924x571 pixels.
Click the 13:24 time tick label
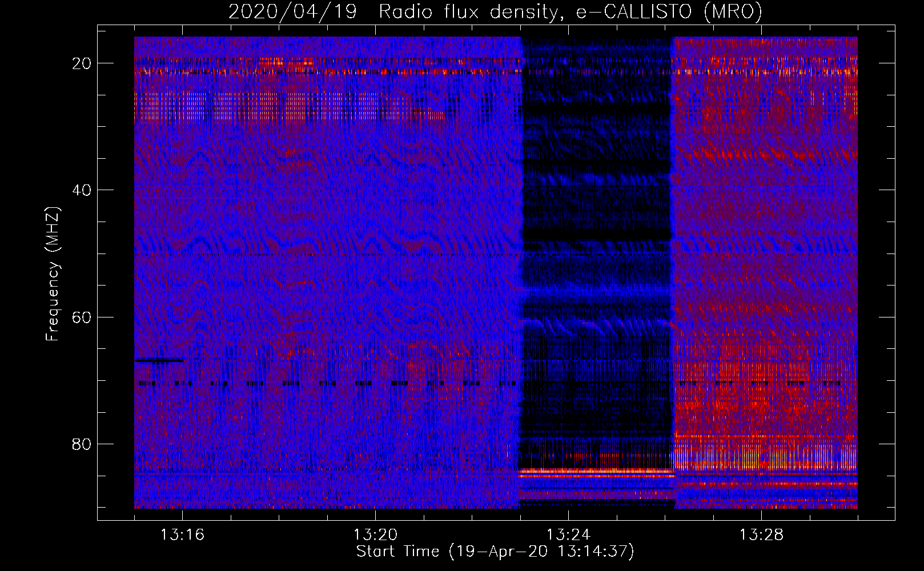coord(568,535)
